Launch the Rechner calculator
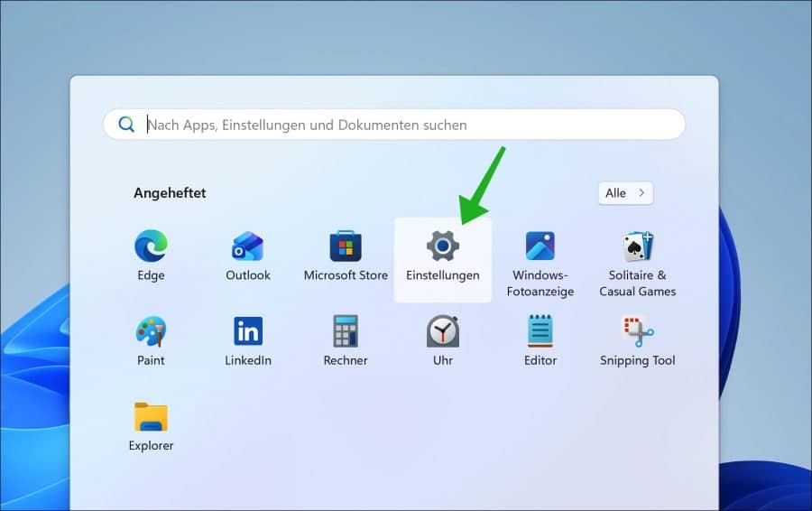This screenshot has width=812, height=511. (346, 332)
